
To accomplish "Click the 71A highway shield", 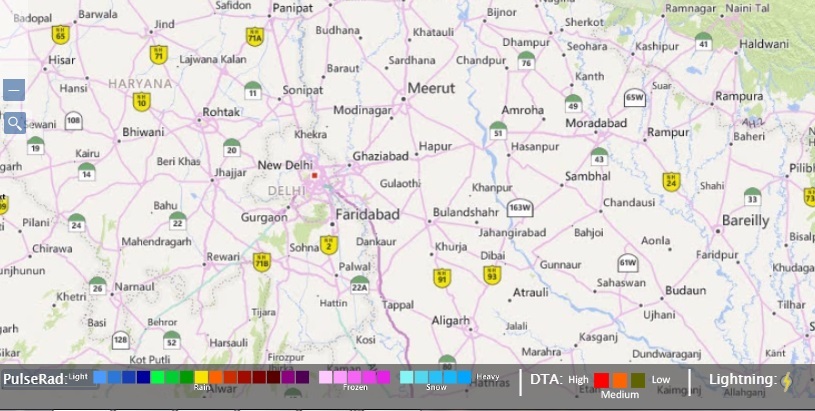I will pos(255,37).
